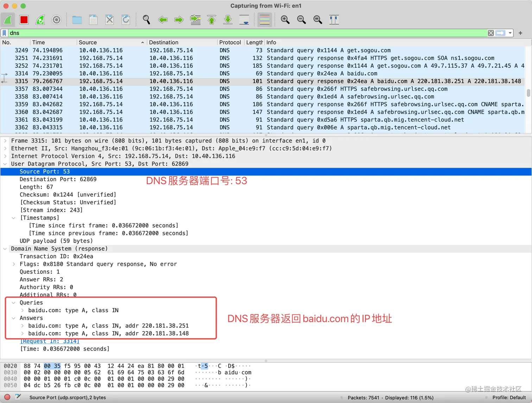Save the capture file
Image resolution: width=532 pixels, height=403 pixels.
[x=93, y=20]
